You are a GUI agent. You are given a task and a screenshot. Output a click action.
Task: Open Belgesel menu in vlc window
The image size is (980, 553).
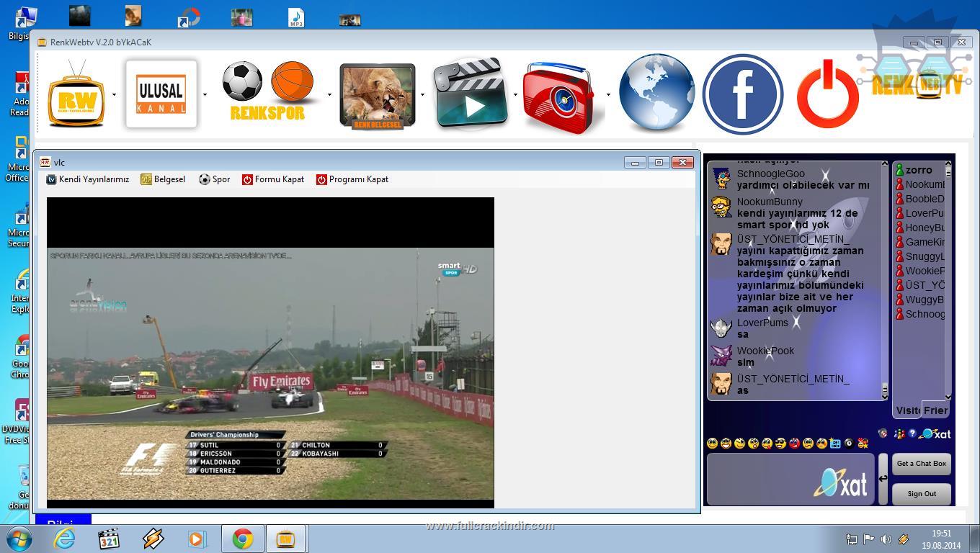tap(163, 179)
